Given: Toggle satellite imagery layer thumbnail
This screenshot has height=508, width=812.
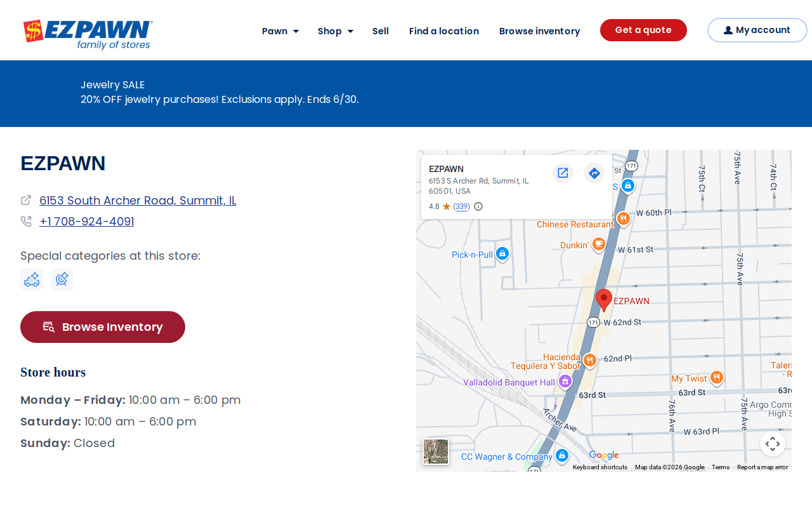Looking at the screenshot, I should pos(436,451).
